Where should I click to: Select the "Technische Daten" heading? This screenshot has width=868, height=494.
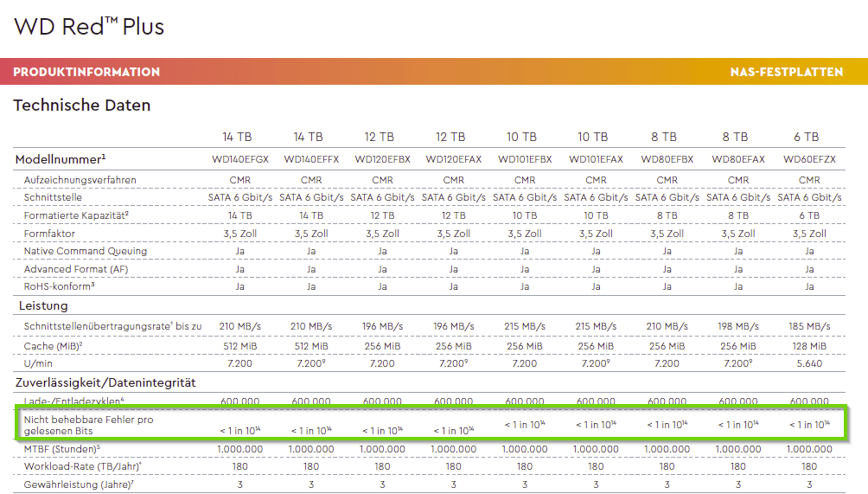point(82,106)
